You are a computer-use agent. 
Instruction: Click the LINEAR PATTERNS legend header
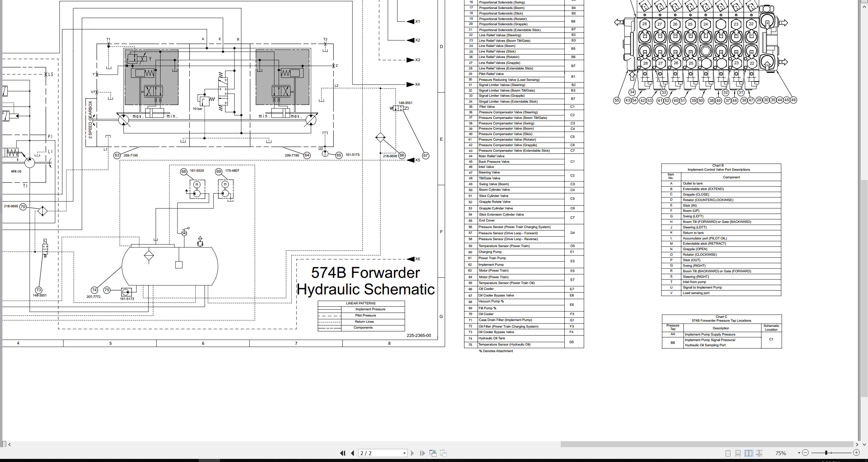click(361, 303)
